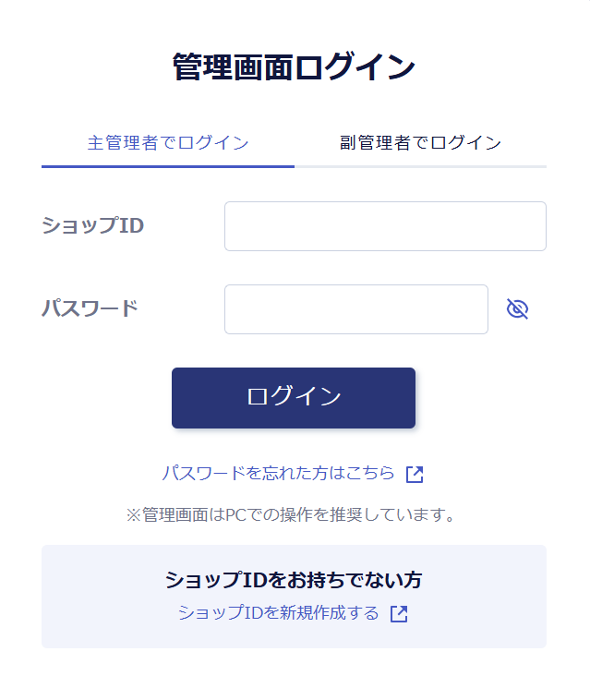This screenshot has height=700, width=590.
Task: Click blue underline beneath 主管理者でログイン tab
Action: coord(168,166)
